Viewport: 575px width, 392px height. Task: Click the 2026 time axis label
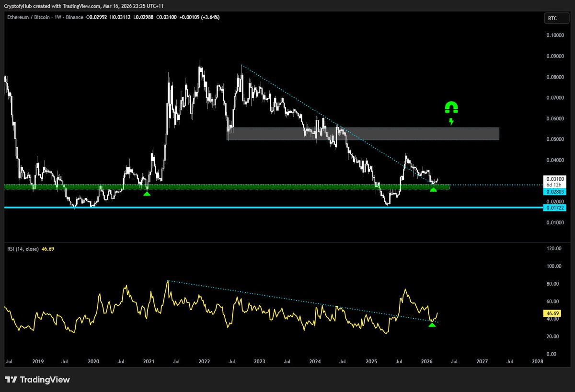click(x=426, y=363)
